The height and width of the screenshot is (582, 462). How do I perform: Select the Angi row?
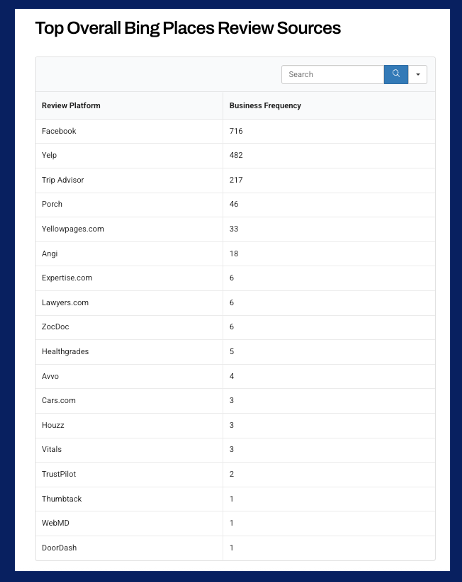(235, 254)
